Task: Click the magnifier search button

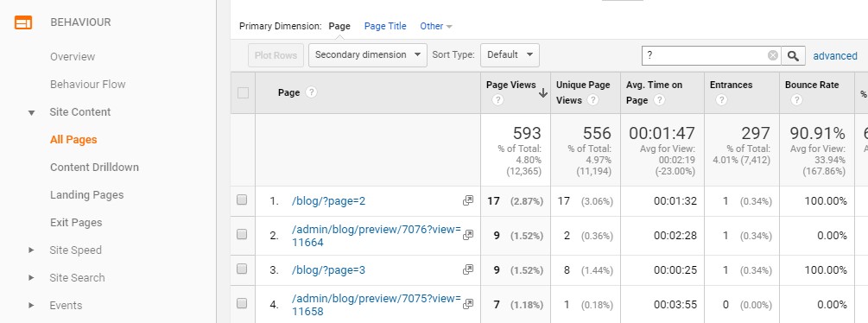Action: click(793, 55)
